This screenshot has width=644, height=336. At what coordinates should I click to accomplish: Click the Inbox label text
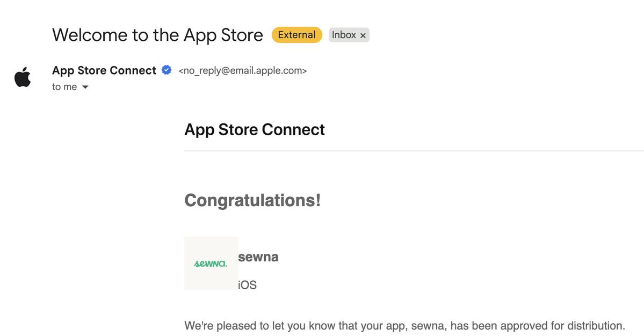(x=344, y=35)
